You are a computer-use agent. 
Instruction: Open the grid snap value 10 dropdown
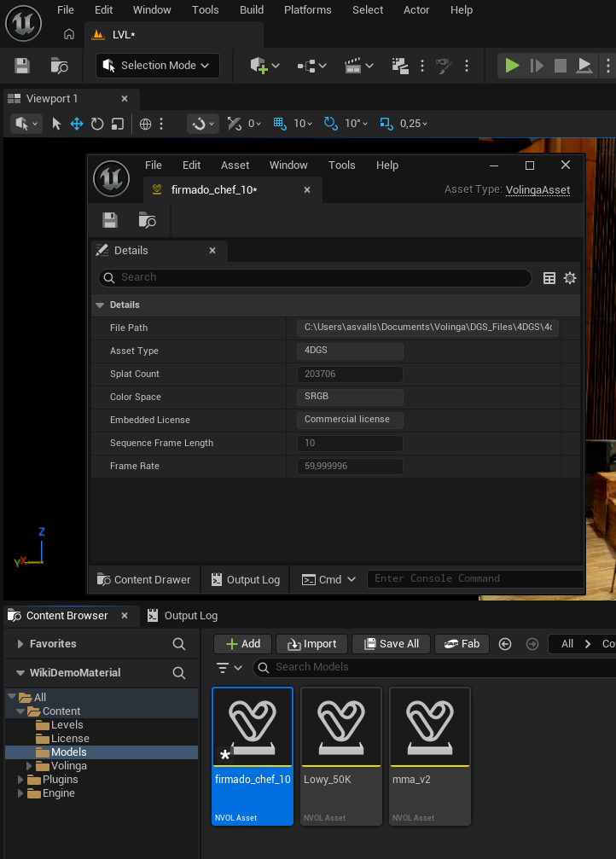[x=303, y=124]
